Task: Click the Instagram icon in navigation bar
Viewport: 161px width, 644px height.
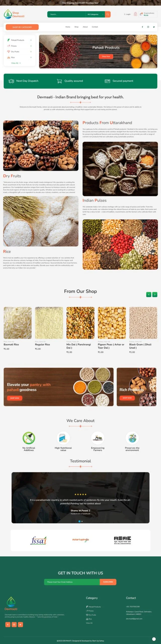Action: [148, 27]
